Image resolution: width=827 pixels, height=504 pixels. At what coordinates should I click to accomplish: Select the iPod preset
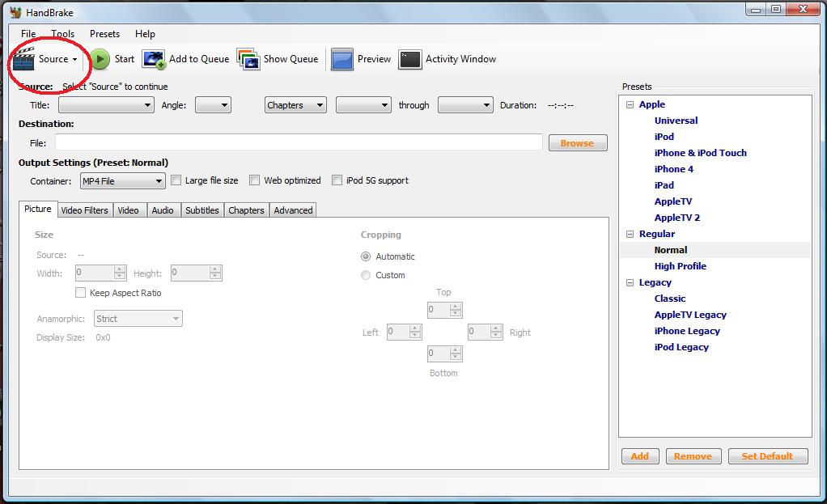[x=664, y=137]
